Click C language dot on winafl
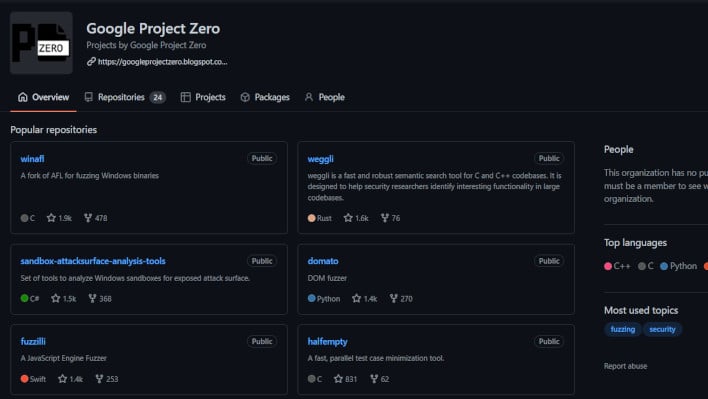The height and width of the screenshot is (399, 708). [x=24, y=218]
